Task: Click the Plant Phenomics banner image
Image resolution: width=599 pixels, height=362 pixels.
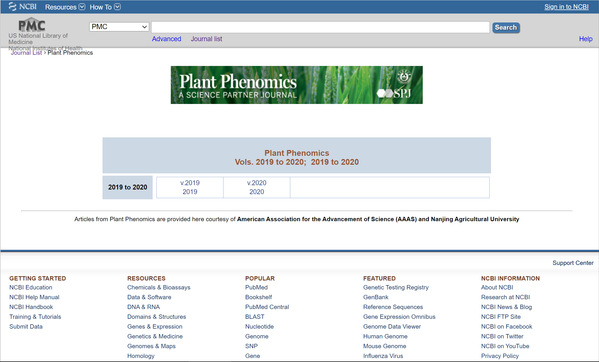Action: (x=296, y=85)
